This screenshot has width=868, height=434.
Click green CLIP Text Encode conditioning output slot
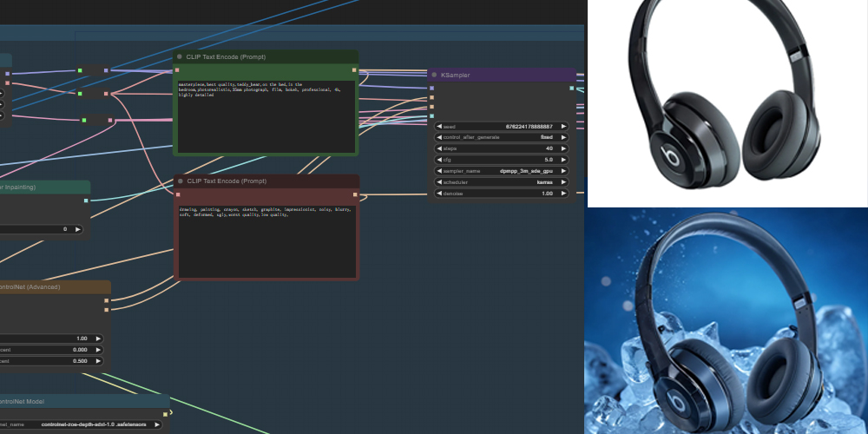coord(354,70)
